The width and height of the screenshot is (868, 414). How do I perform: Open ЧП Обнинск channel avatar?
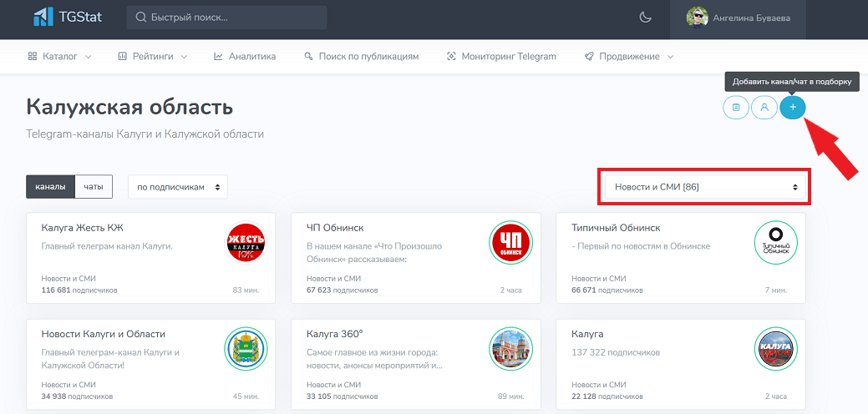click(x=510, y=243)
